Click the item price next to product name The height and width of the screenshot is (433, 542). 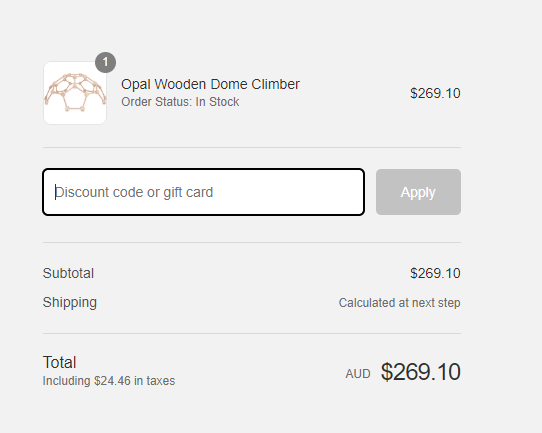(435, 93)
